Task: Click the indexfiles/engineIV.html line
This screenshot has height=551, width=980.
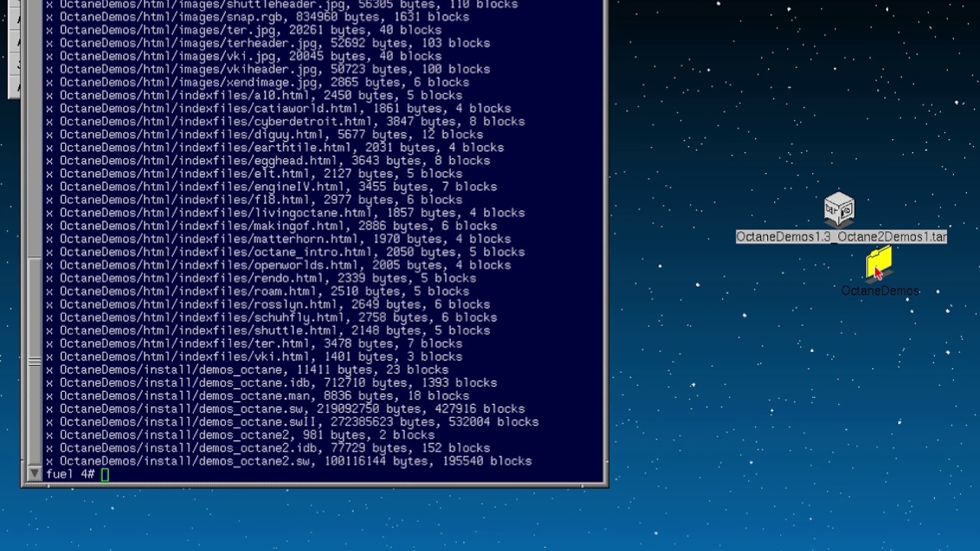Action: pyautogui.click(x=271, y=188)
